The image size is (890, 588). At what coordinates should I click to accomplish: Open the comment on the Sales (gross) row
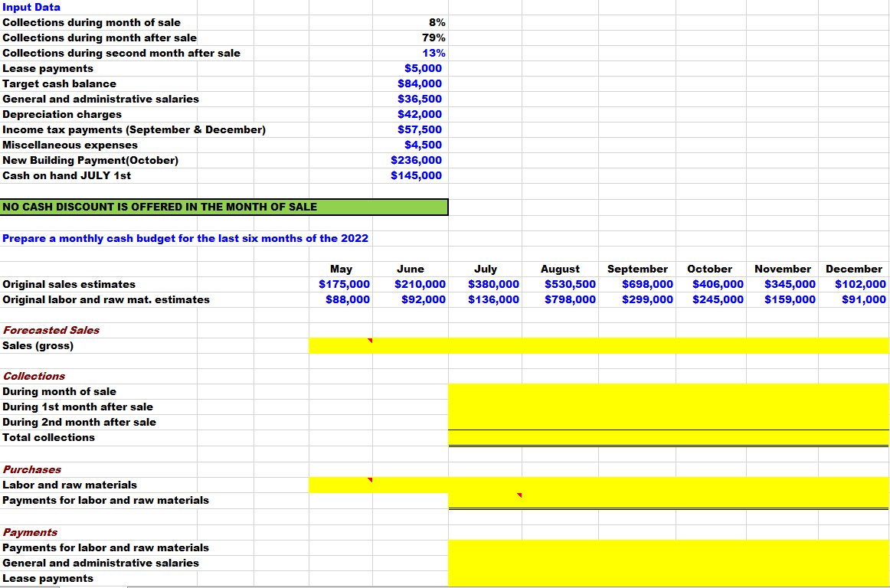click(x=371, y=340)
